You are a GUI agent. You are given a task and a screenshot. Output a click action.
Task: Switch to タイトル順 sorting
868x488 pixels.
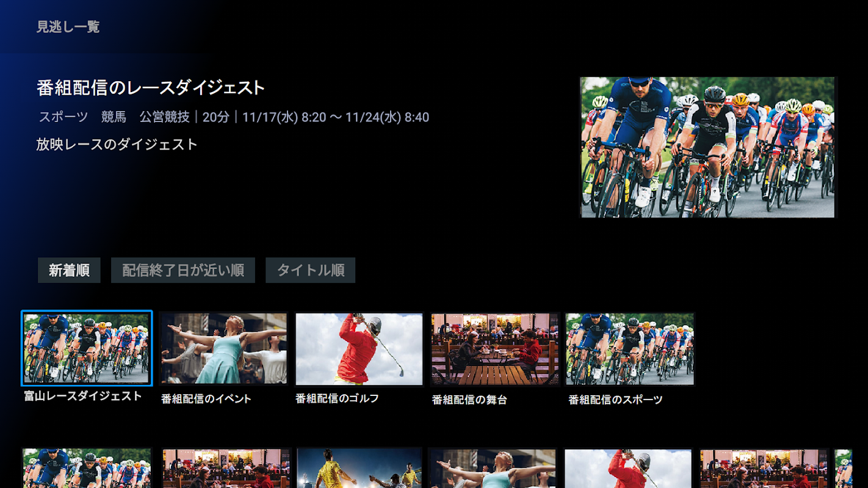pos(310,270)
